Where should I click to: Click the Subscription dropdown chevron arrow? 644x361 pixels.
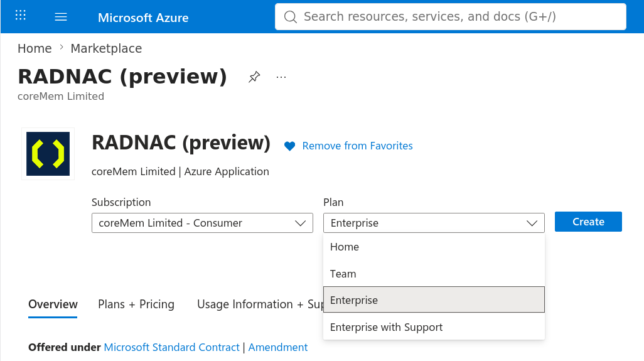click(300, 223)
